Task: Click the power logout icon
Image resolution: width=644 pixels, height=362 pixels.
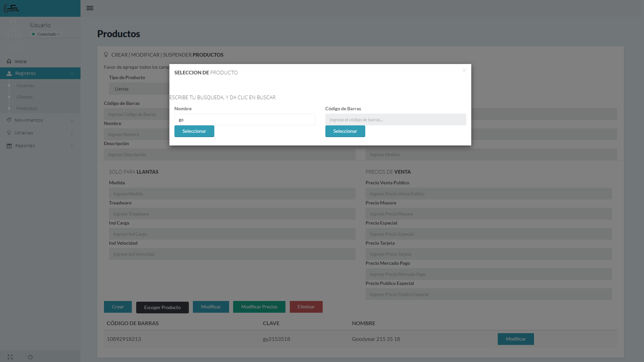Action: [x=30, y=357]
